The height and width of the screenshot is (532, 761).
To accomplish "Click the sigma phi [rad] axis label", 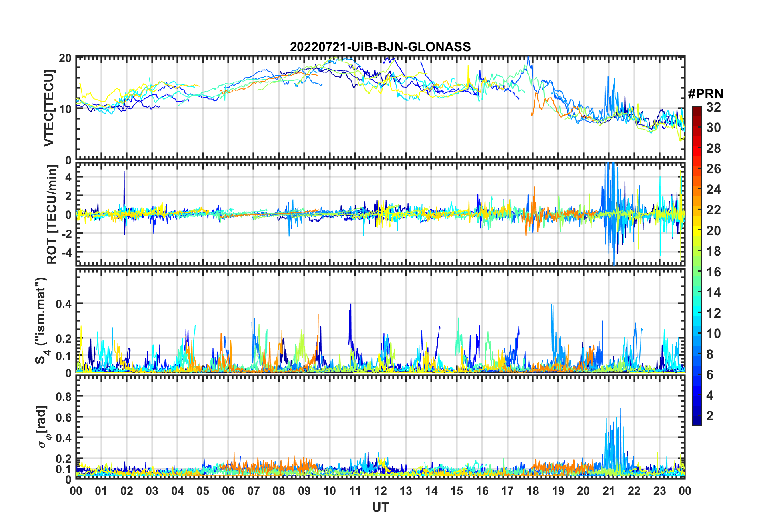I will click(43, 427).
